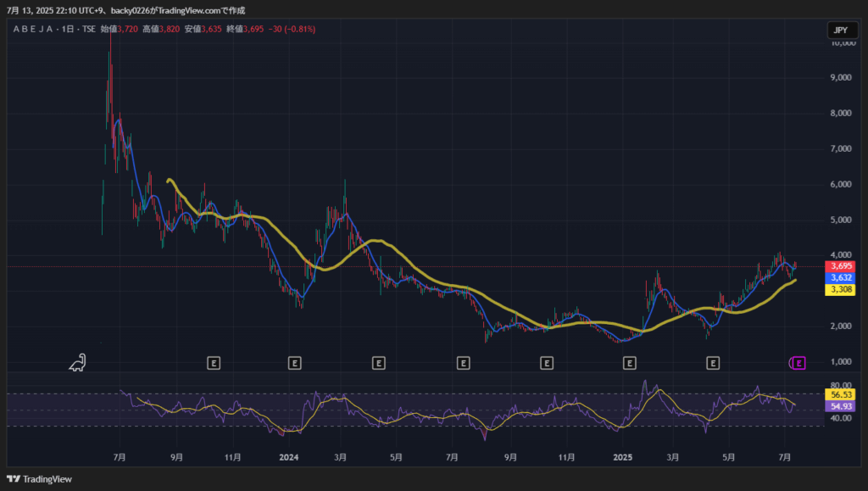This screenshot has width=868, height=491.
Task: Click the TradingView logo icon
Action: click(x=14, y=479)
